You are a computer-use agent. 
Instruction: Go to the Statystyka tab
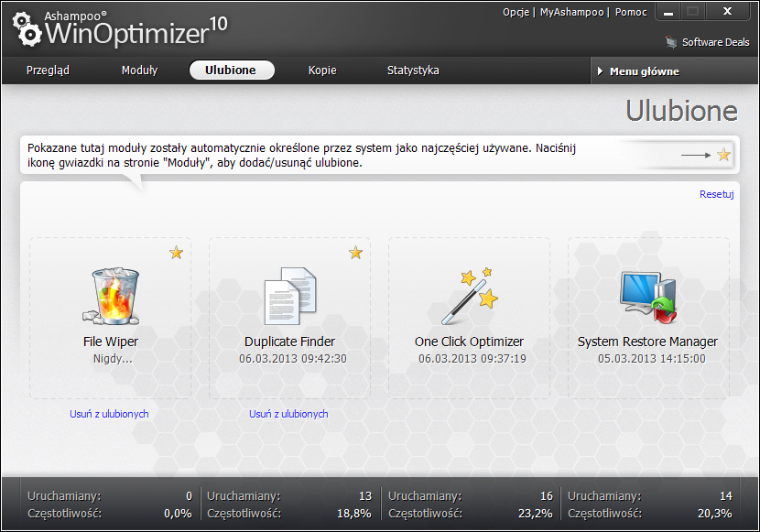413,71
